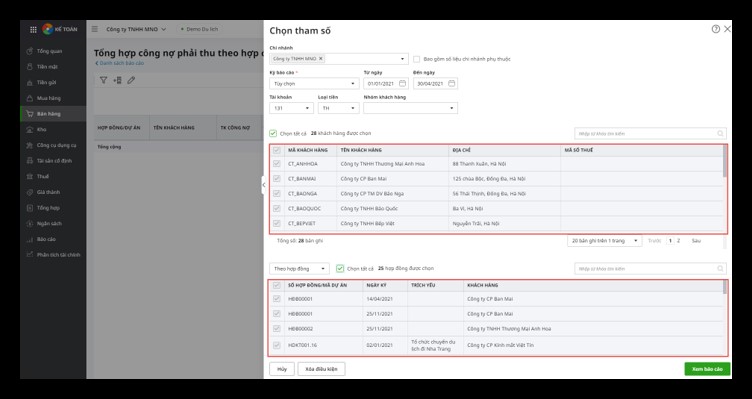
Task: Click the customer keyword search field
Action: (650, 134)
